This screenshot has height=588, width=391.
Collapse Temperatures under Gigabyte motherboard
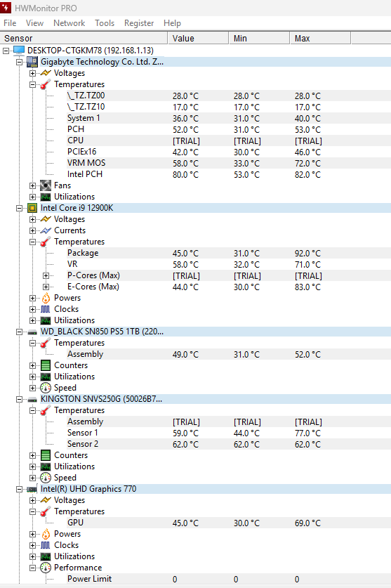point(32,84)
